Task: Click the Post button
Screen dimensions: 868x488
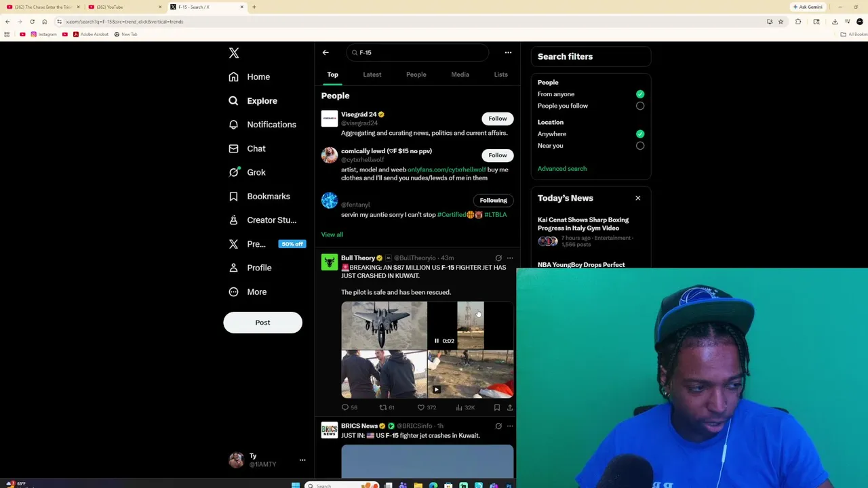Action: click(262, 323)
